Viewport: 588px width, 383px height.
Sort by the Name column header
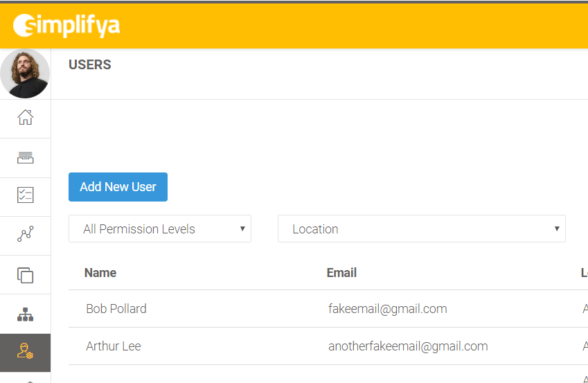(100, 273)
